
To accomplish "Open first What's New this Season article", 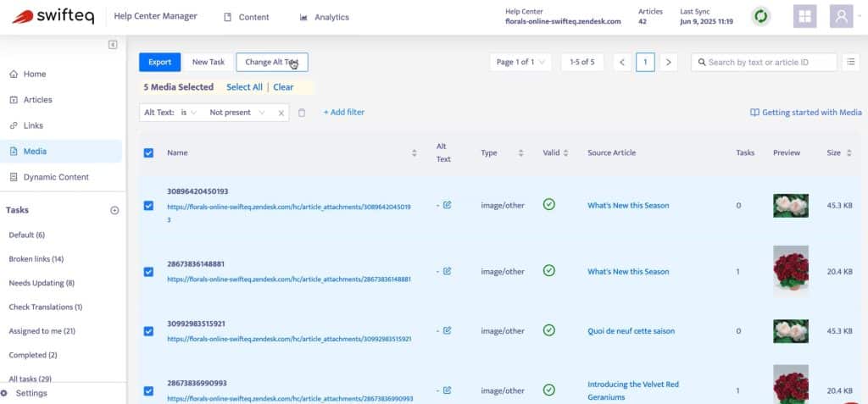I will [x=628, y=205].
